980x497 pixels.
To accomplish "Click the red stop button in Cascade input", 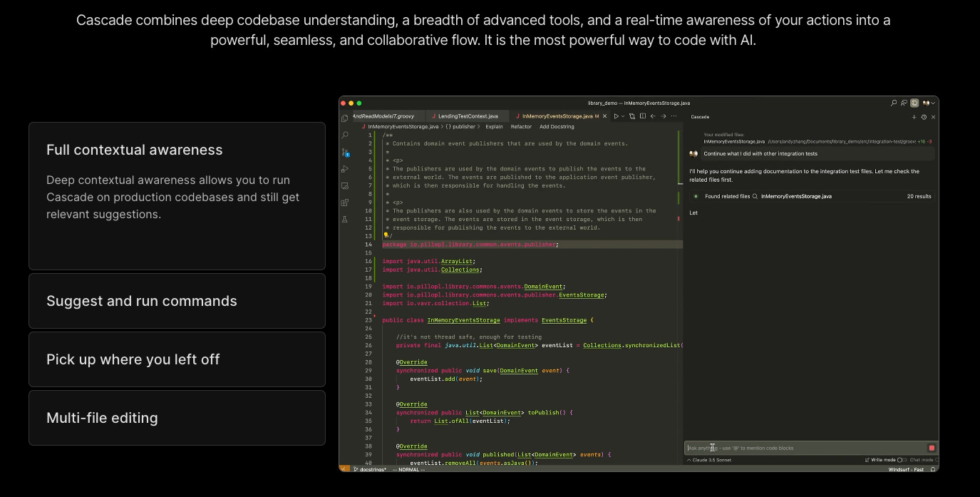I will (932, 448).
